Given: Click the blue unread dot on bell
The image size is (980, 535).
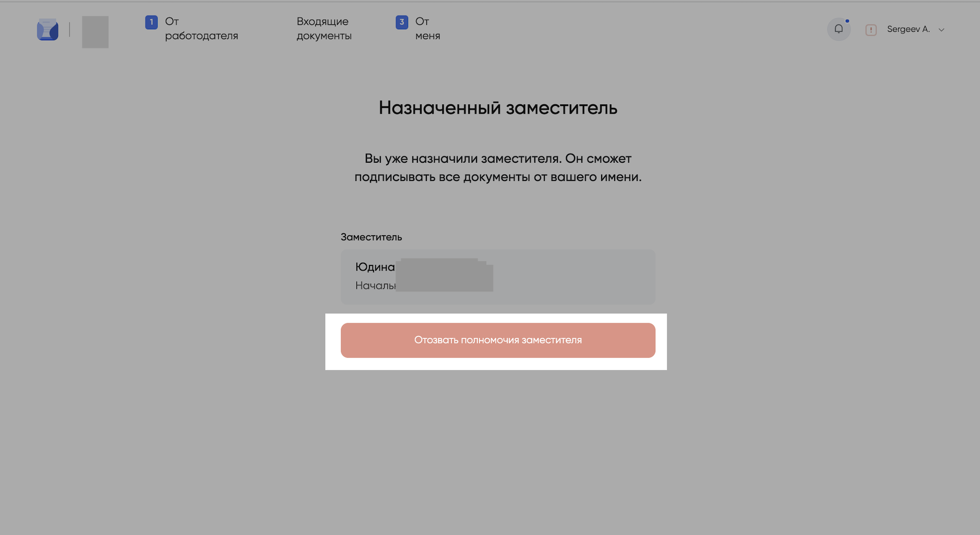Looking at the screenshot, I should coord(847,21).
